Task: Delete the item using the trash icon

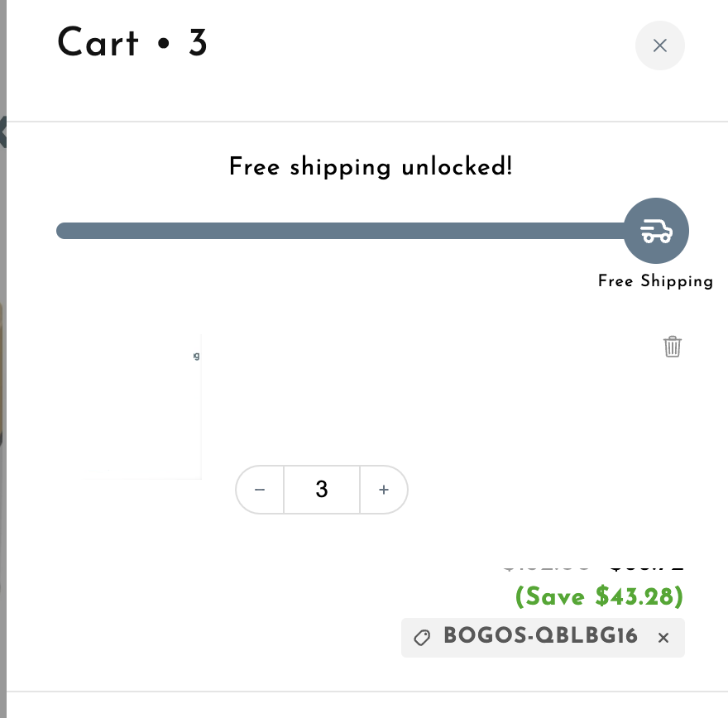Action: pos(673,347)
